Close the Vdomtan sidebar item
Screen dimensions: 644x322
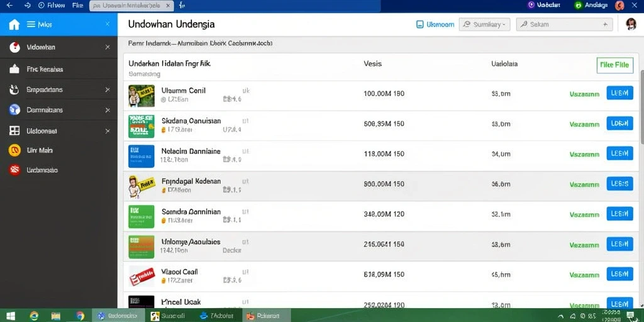(108, 47)
